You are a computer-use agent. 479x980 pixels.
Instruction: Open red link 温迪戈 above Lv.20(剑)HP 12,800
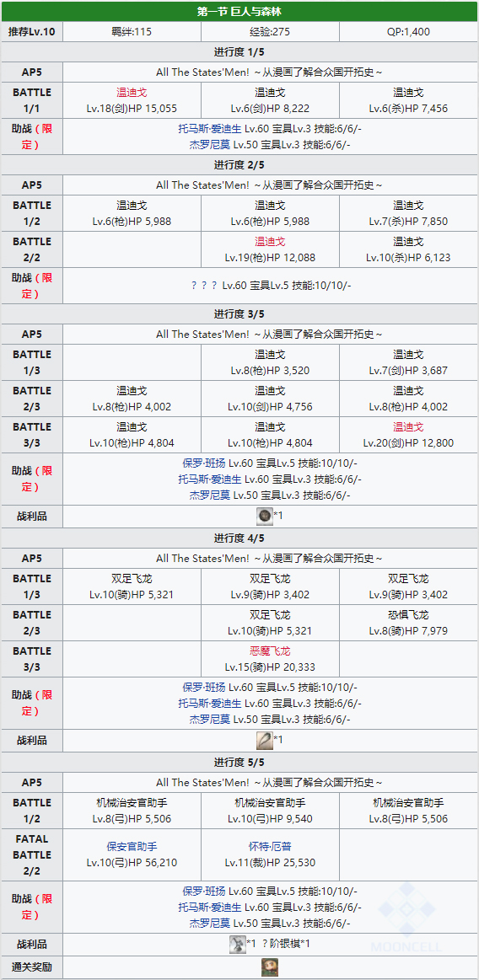point(408,427)
